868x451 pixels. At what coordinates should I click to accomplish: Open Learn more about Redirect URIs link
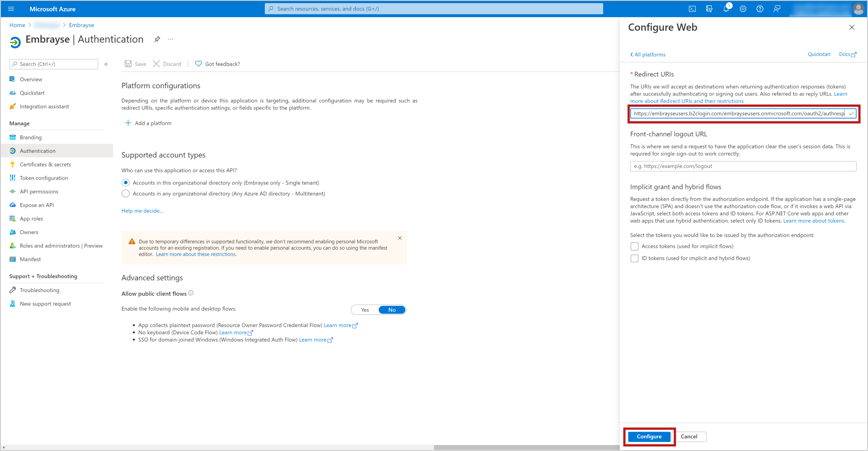(687, 101)
